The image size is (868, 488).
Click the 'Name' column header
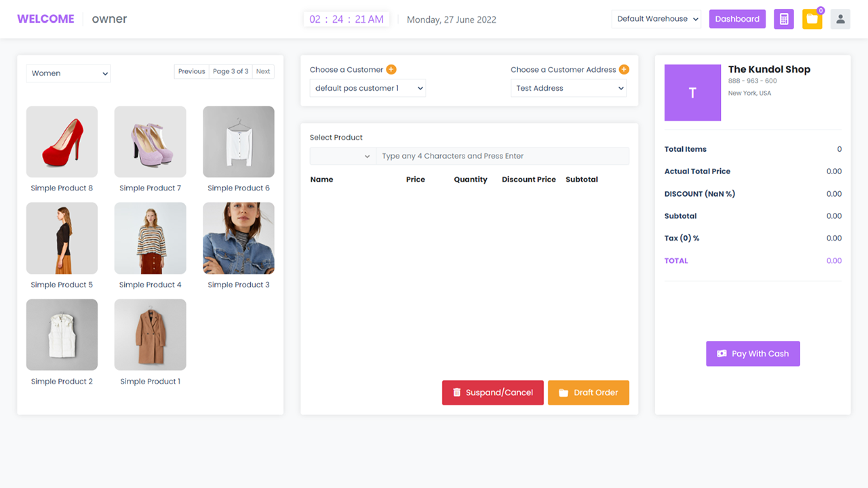pyautogui.click(x=321, y=180)
